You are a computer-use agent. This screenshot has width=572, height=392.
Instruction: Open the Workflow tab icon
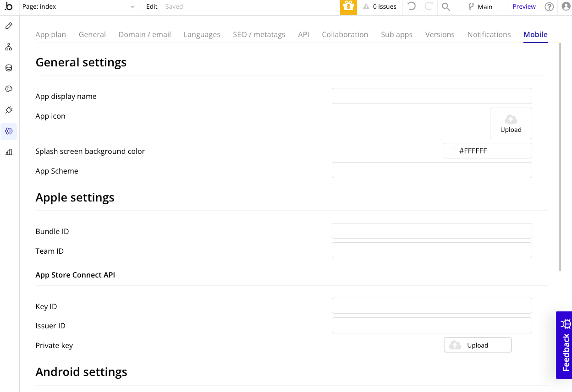pos(9,47)
